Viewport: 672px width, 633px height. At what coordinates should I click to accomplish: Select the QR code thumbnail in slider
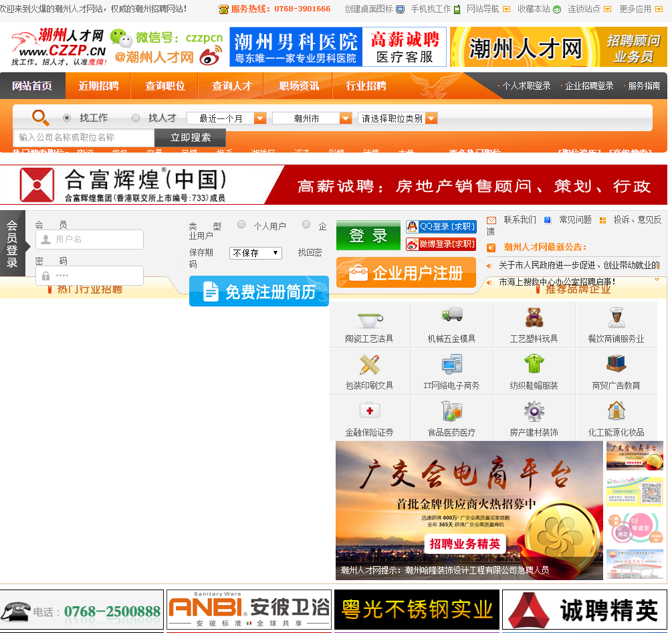click(x=635, y=492)
